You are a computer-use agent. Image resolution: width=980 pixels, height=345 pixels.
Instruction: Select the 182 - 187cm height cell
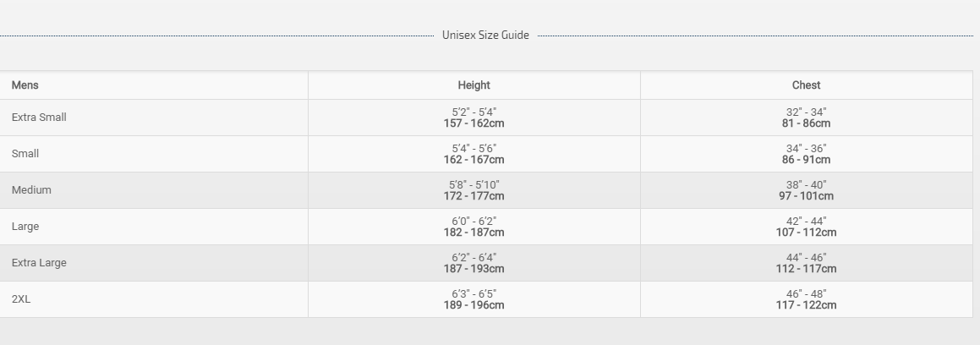point(474,233)
